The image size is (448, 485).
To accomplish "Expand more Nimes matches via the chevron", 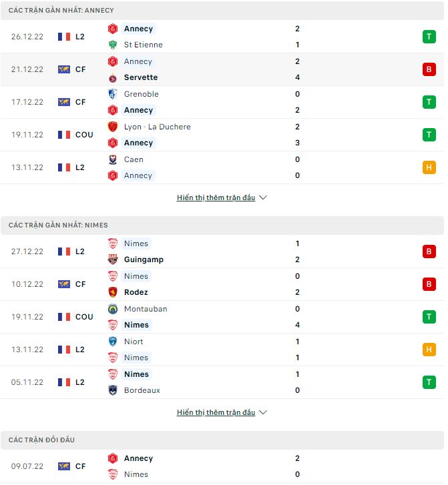I will tap(262, 413).
